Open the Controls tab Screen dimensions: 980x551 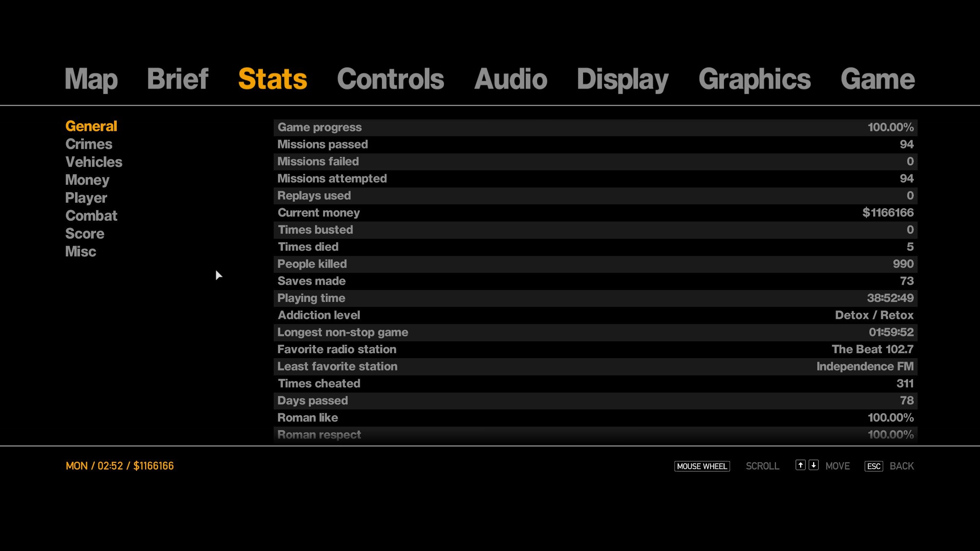point(390,79)
